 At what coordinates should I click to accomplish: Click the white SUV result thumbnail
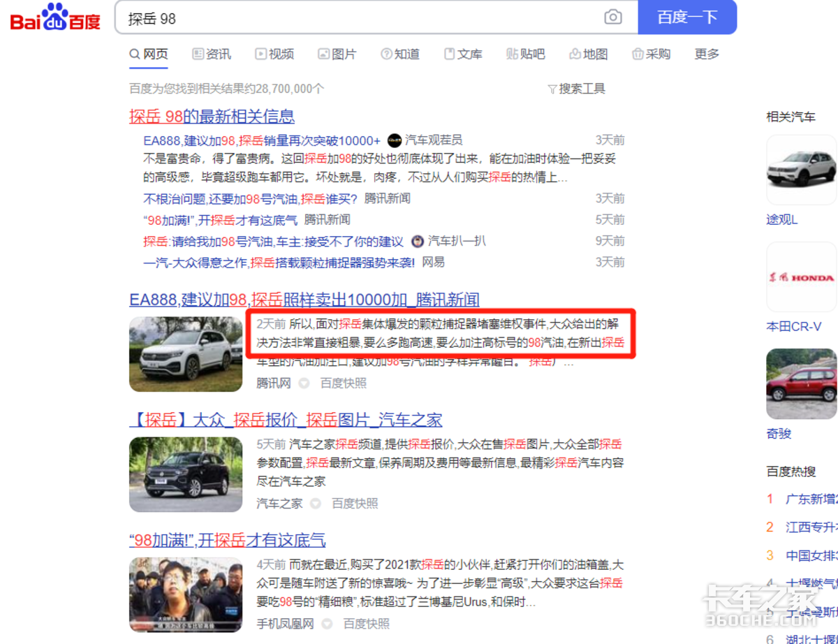coord(186,354)
